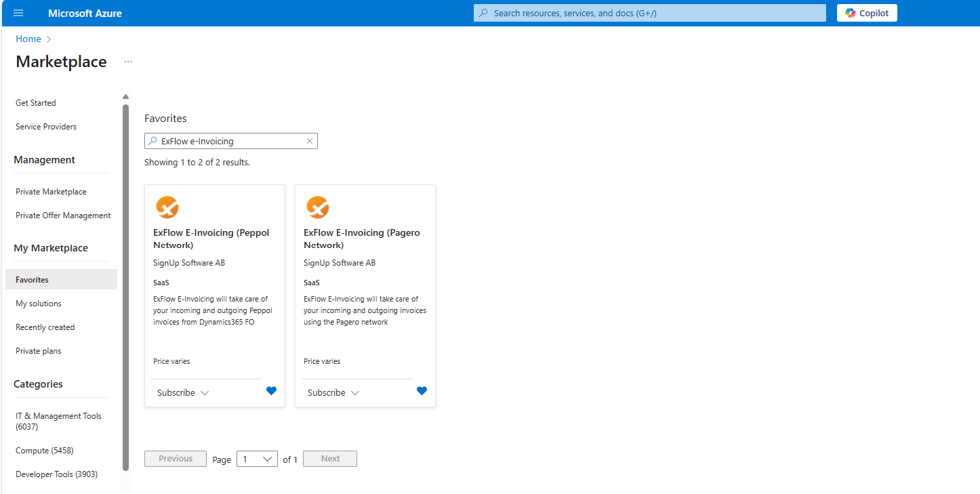980x494 pixels.
Task: Click SaaS label on Peppol card
Action: tap(161, 283)
